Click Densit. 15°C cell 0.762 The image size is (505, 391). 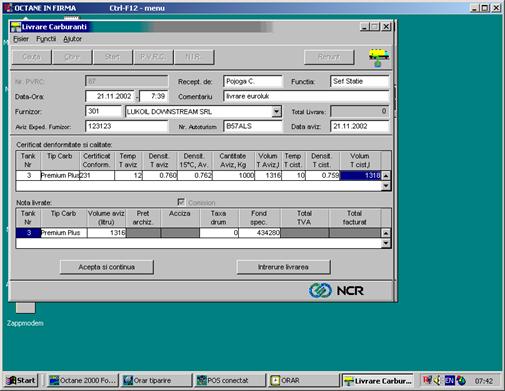195,175
